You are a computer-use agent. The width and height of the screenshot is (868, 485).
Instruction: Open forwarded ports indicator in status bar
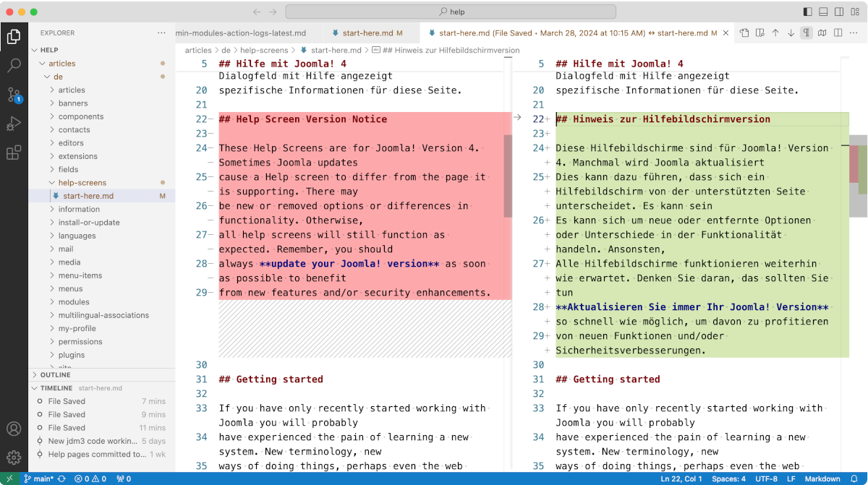click(x=124, y=478)
